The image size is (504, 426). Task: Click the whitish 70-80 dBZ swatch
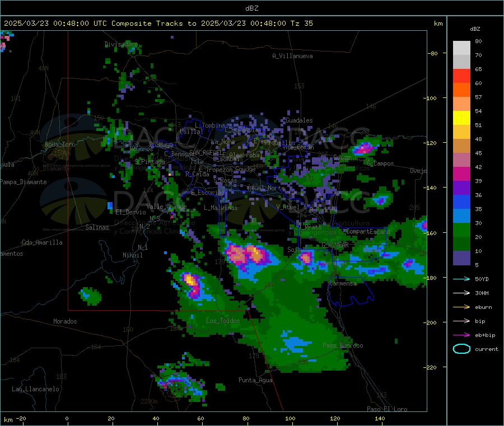461,48
